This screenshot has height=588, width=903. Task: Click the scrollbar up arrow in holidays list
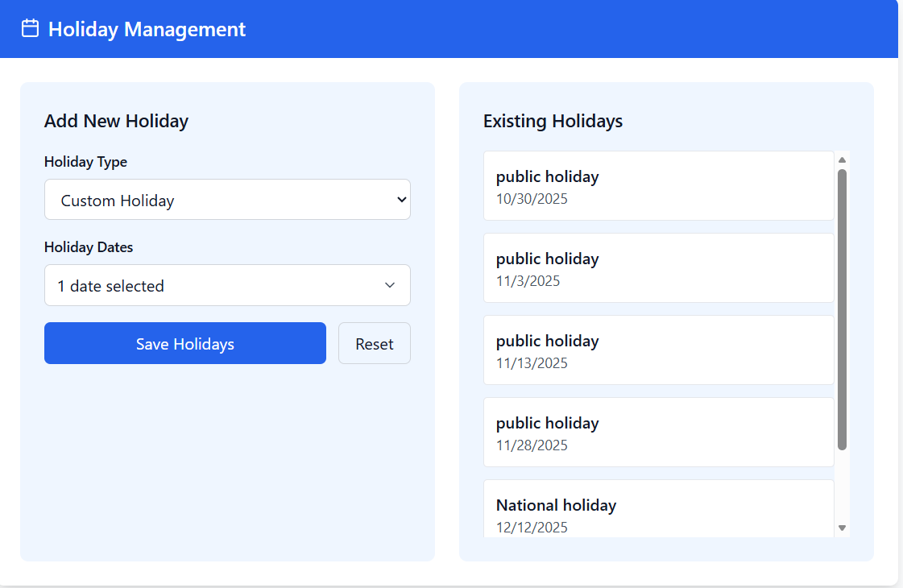[842, 159]
